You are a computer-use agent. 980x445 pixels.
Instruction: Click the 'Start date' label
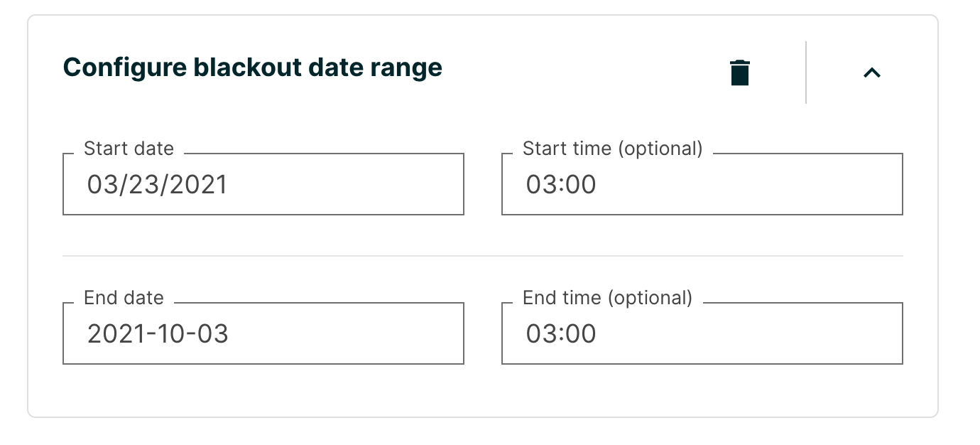point(129,149)
